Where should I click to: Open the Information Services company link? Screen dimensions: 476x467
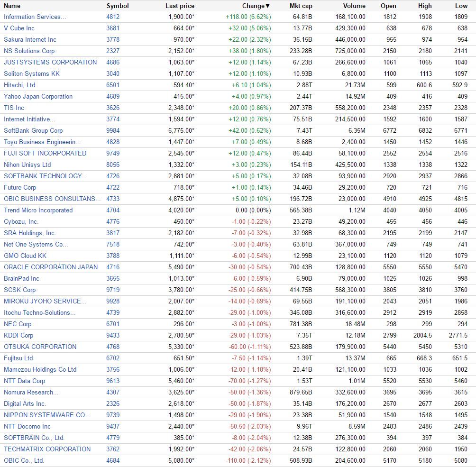click(35, 17)
